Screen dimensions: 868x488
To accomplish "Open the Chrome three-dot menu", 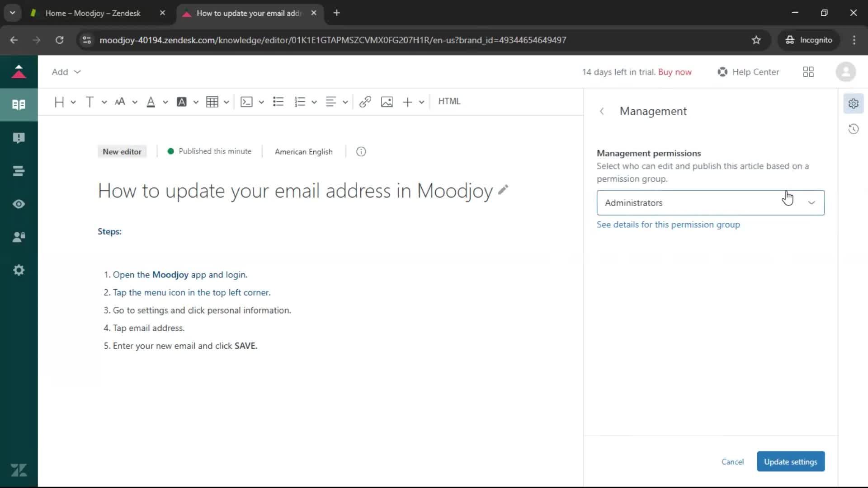I will coord(854,40).
